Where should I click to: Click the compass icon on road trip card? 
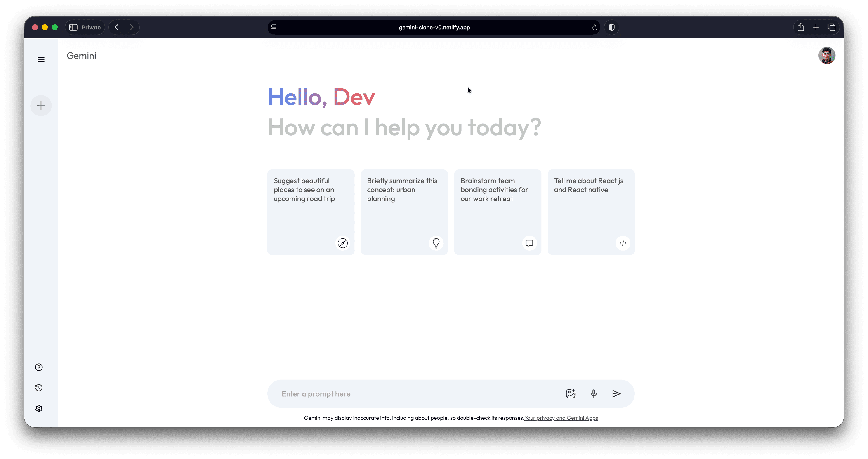tap(343, 243)
